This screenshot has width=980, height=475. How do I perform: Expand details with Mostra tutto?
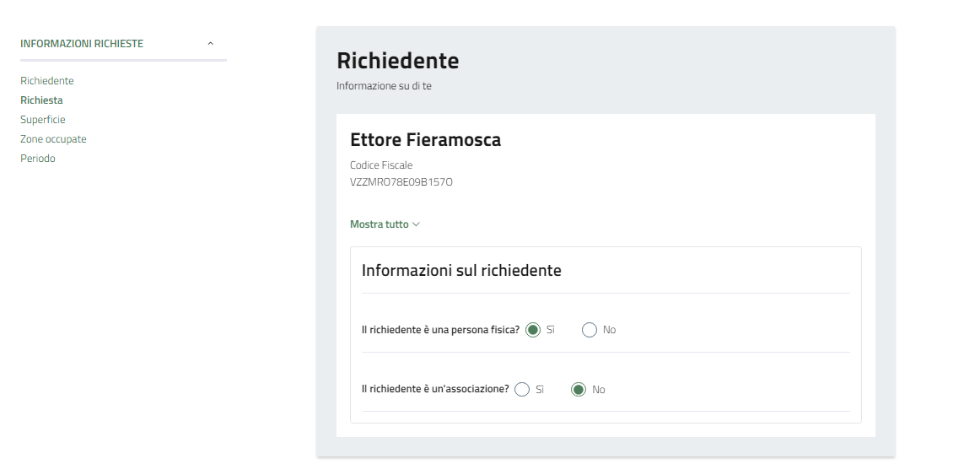coord(380,224)
